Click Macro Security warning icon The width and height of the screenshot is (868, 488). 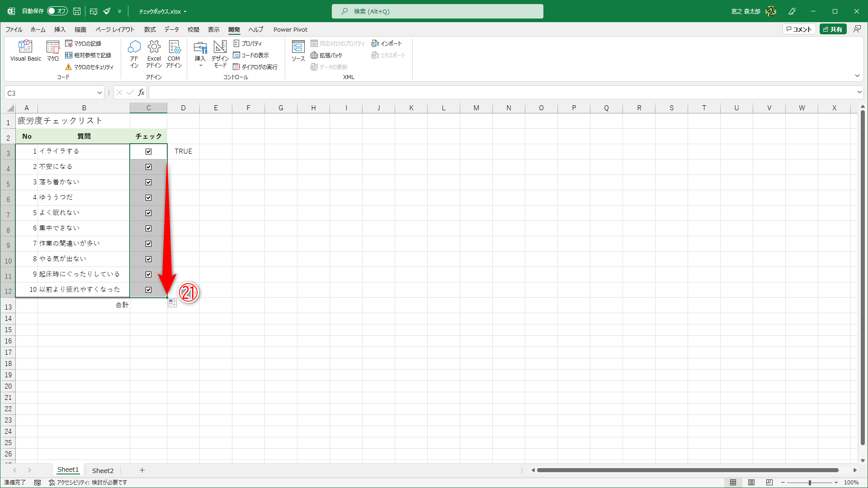click(69, 67)
